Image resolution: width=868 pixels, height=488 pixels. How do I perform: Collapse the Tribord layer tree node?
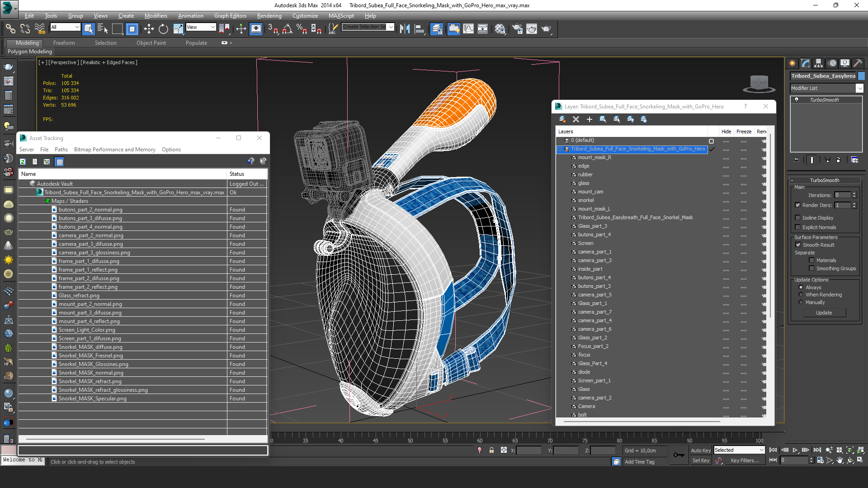(x=560, y=149)
